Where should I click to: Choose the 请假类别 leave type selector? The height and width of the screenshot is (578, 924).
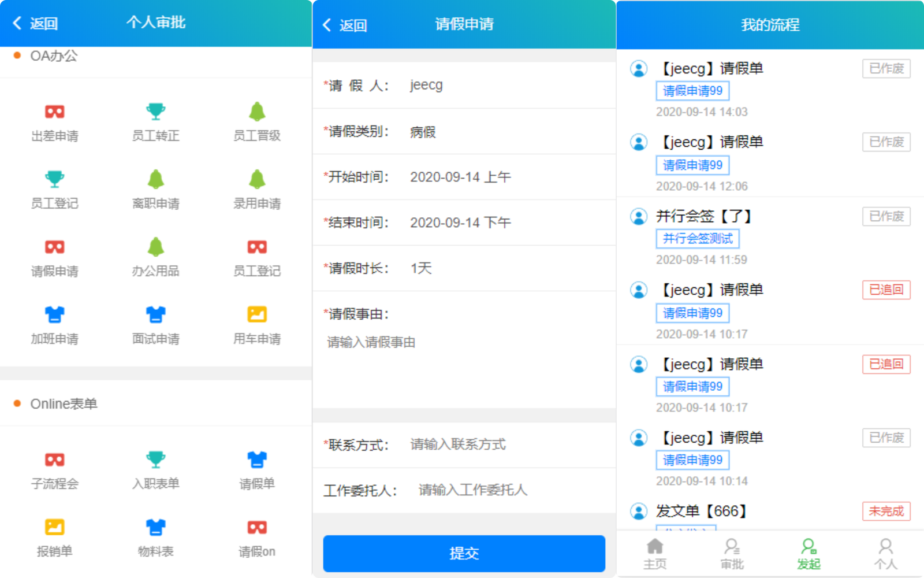click(x=464, y=131)
